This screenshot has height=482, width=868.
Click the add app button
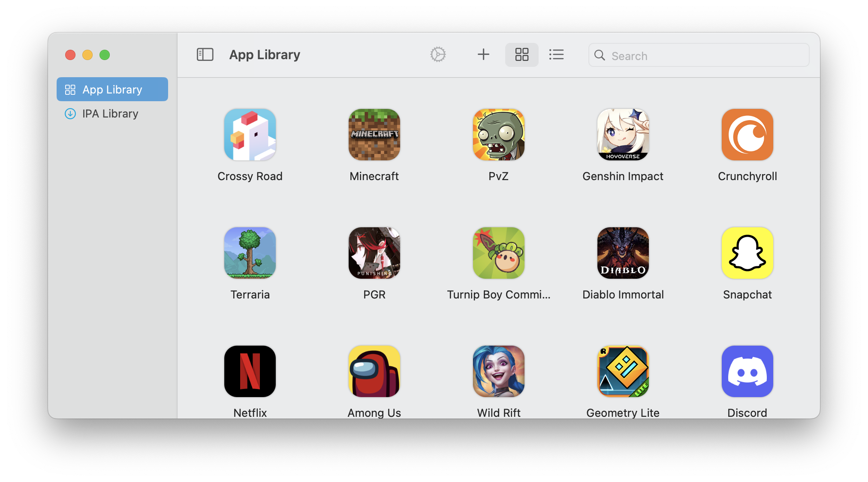484,54
